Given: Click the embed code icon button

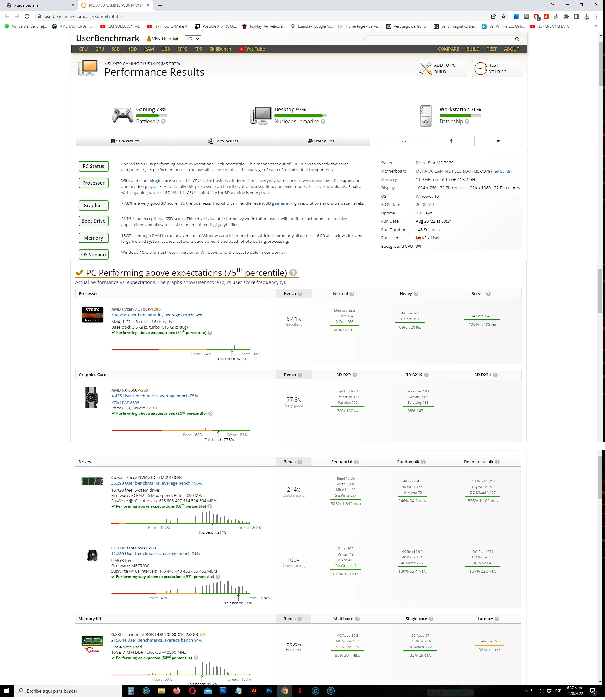Looking at the screenshot, I should point(404,141).
